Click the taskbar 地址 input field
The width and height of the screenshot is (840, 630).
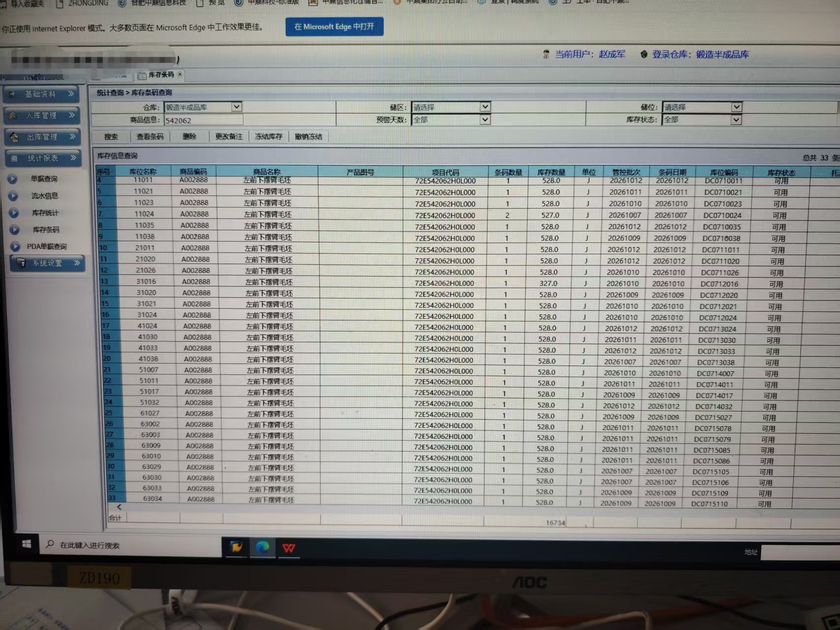800,552
